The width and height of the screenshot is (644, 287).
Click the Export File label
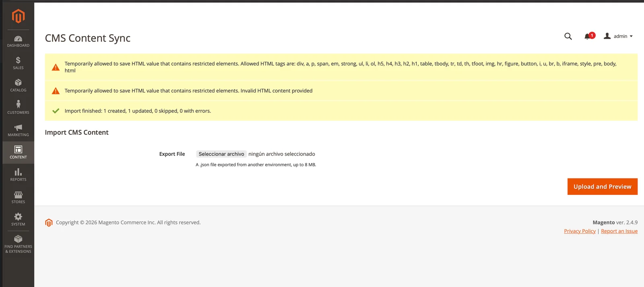tap(172, 154)
